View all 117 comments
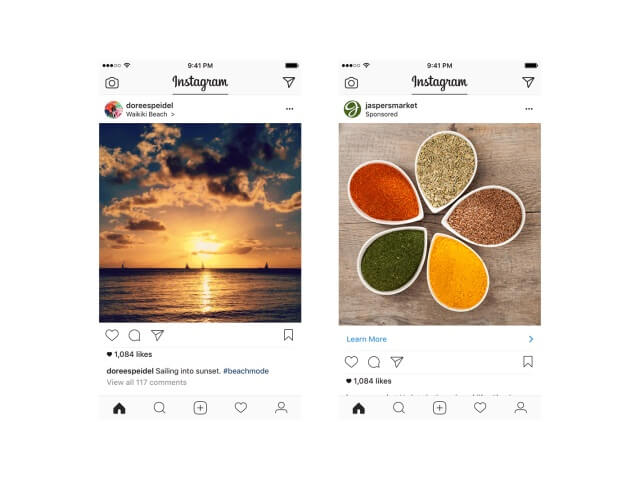This screenshot has width=640, height=480. click(x=147, y=382)
